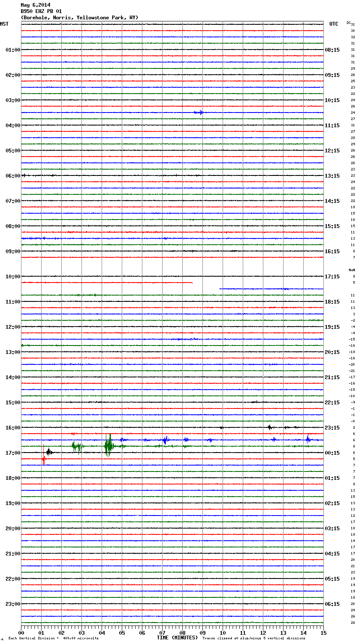Click the 16:00 MST hour label
Viewport: 357px width, 644px height.
pos(13,428)
